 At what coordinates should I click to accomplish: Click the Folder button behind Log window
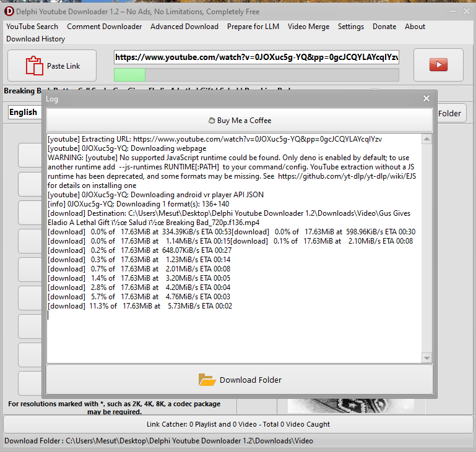[451, 113]
